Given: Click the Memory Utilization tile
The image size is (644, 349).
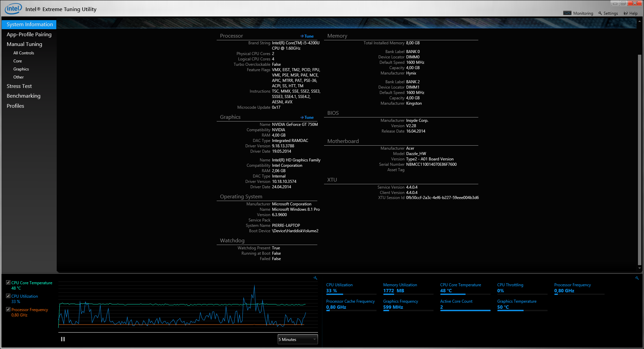Looking at the screenshot, I should pos(408,288).
